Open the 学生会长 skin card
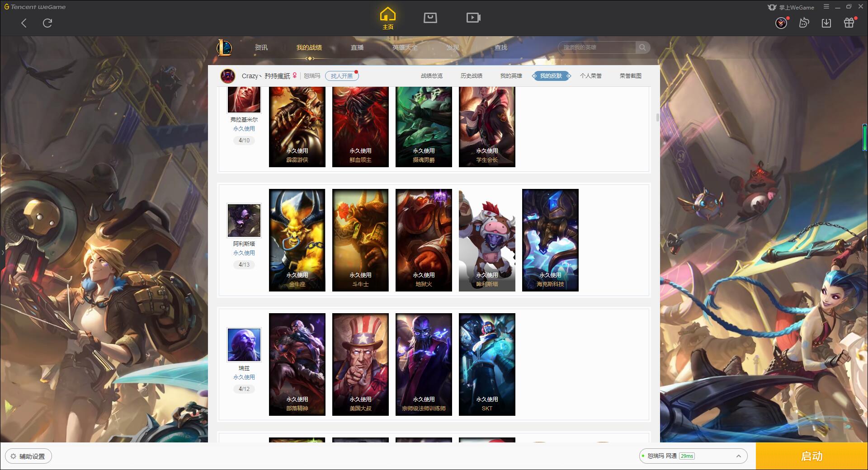Screen dimensions: 868x470 coord(487,127)
